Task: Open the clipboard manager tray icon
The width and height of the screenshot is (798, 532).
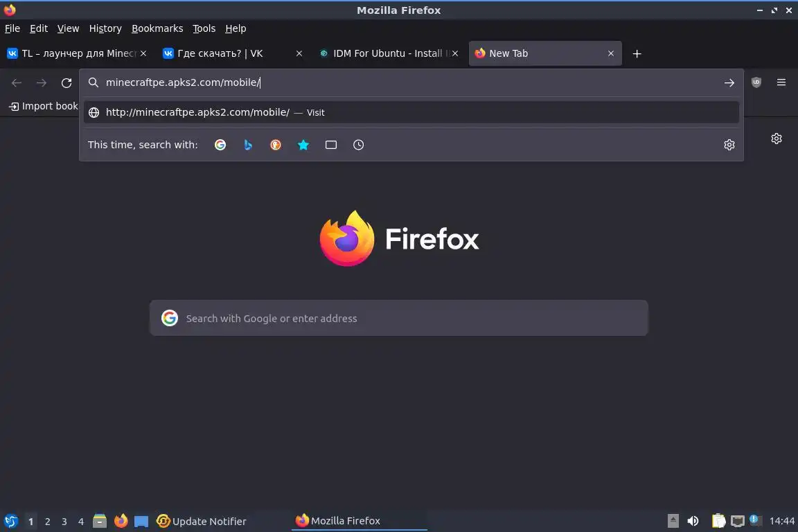Action: coord(718,521)
